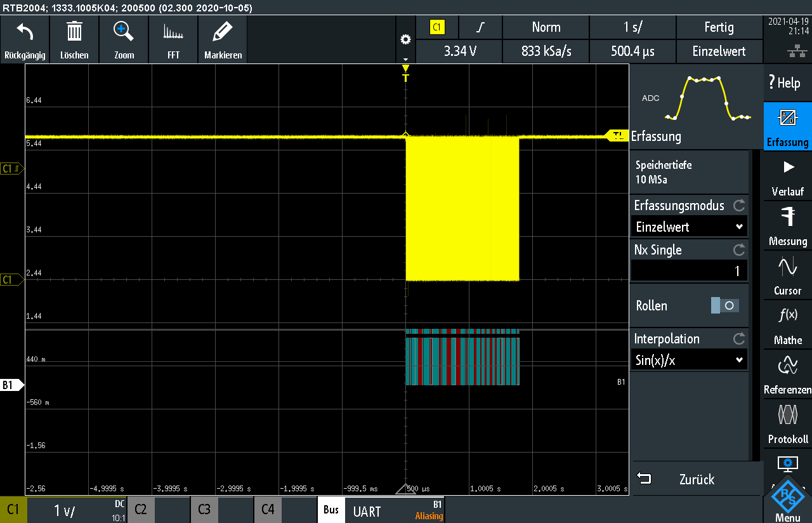Open the settings gear in top bar
Viewport: 812px width, 523px height.
(x=406, y=39)
